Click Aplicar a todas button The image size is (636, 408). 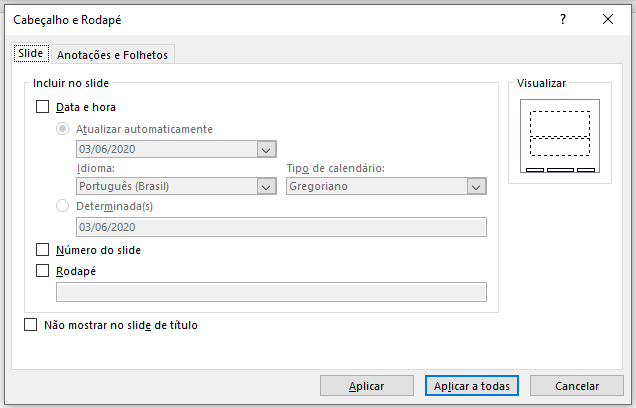coord(474,386)
